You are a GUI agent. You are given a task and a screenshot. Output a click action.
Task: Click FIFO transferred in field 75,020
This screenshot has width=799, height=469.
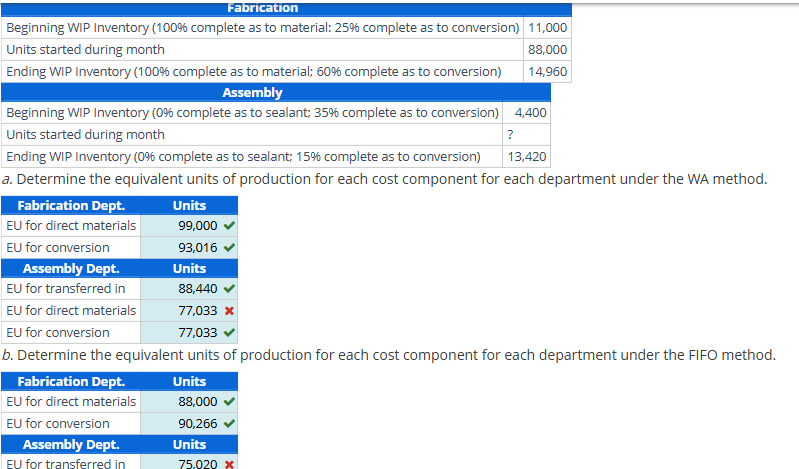tap(189, 463)
